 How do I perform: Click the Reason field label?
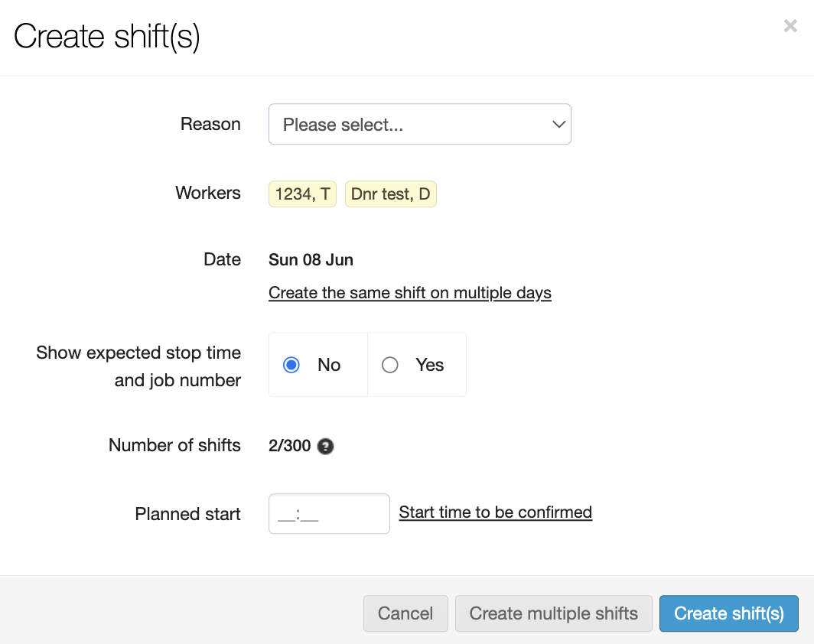[210, 124]
